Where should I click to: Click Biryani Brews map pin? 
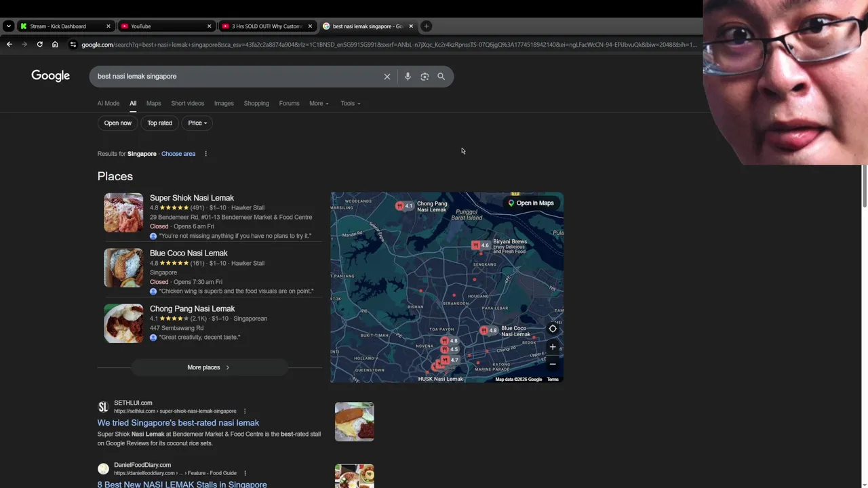click(481, 245)
